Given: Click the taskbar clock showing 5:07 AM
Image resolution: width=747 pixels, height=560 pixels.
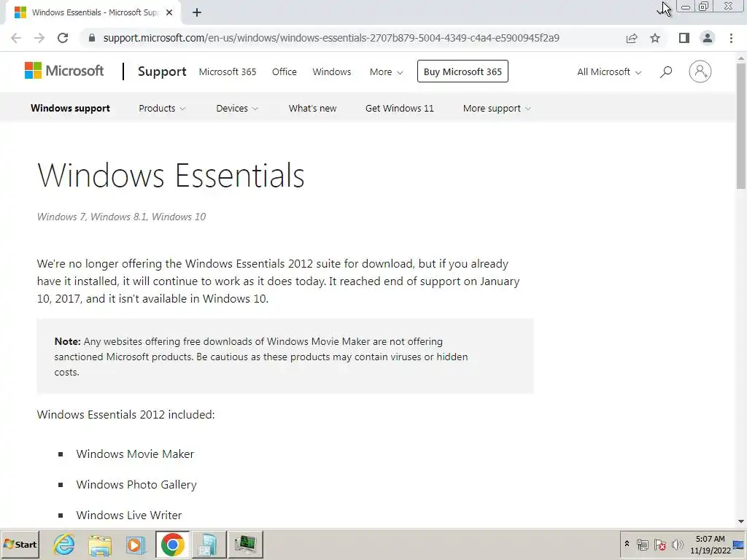Looking at the screenshot, I should [710, 544].
